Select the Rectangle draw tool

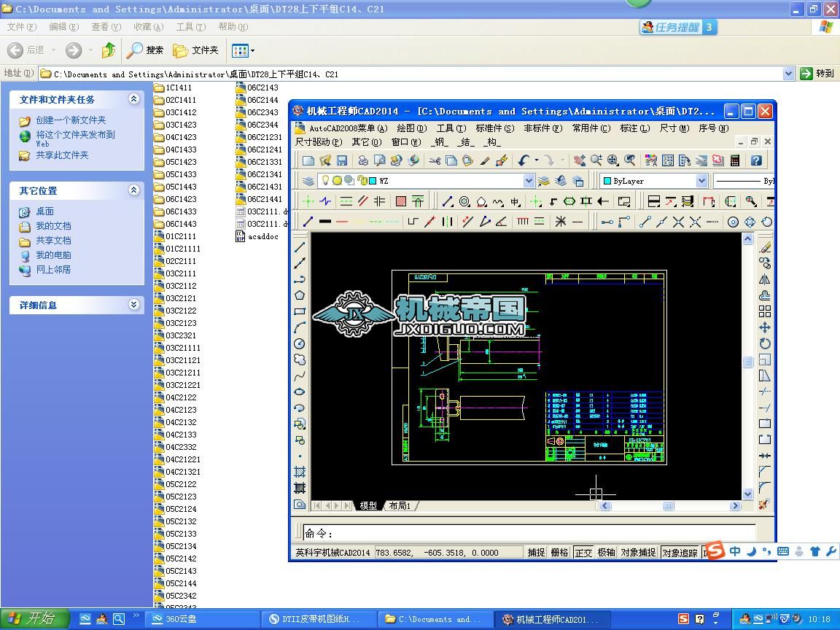300,311
